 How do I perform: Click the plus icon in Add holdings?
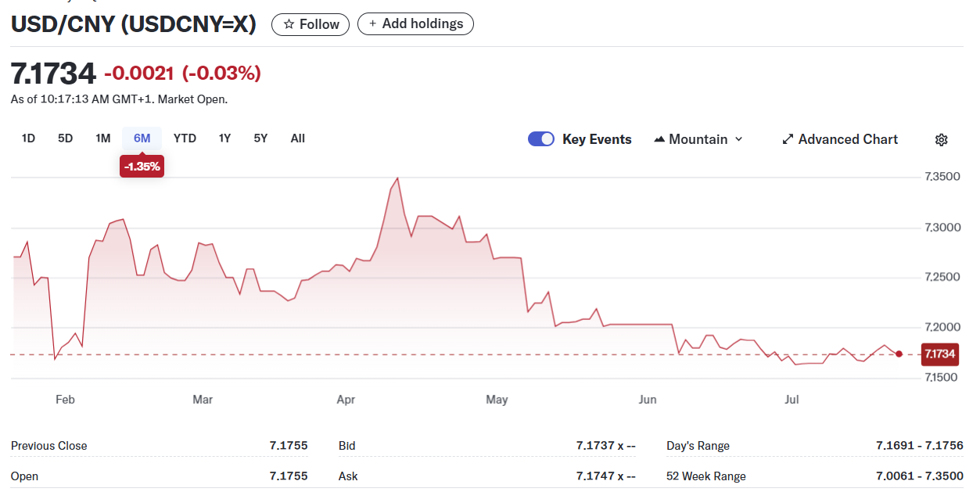[x=372, y=23]
